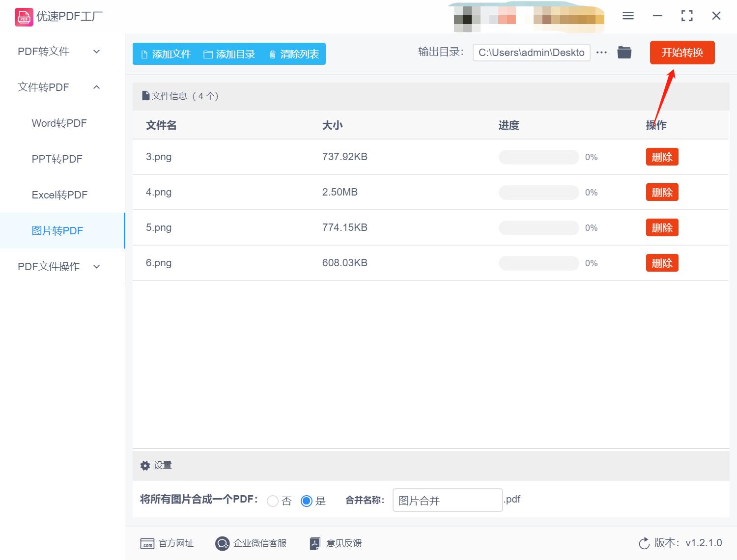Click the 清除列表 trash icon
This screenshot has width=737, height=560.
[x=273, y=54]
